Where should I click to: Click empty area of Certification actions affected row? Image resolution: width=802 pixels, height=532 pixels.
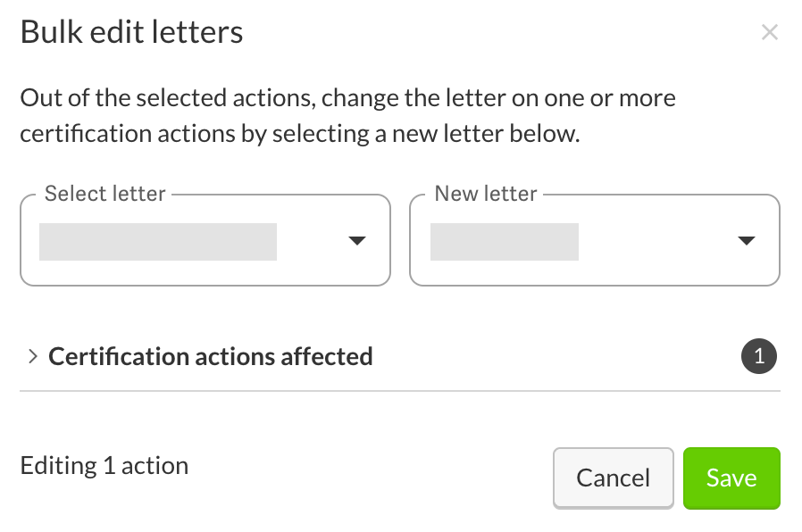click(554, 357)
